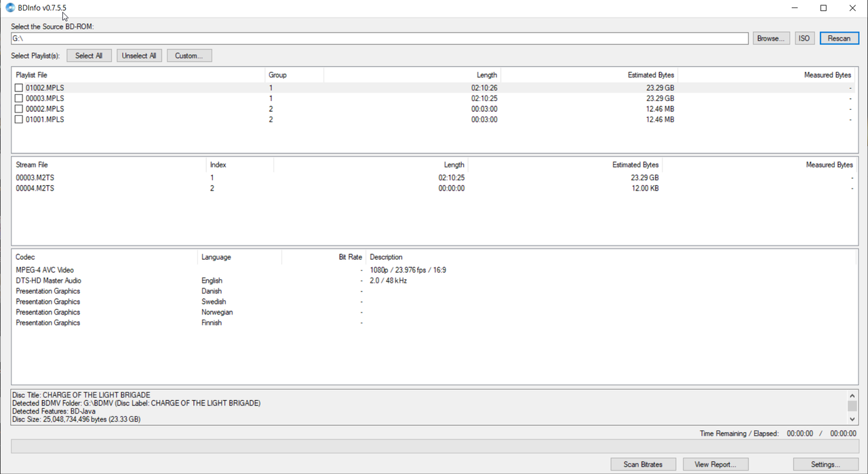Click the Rescan button
Viewport: 868px width, 474px height.
[839, 39]
